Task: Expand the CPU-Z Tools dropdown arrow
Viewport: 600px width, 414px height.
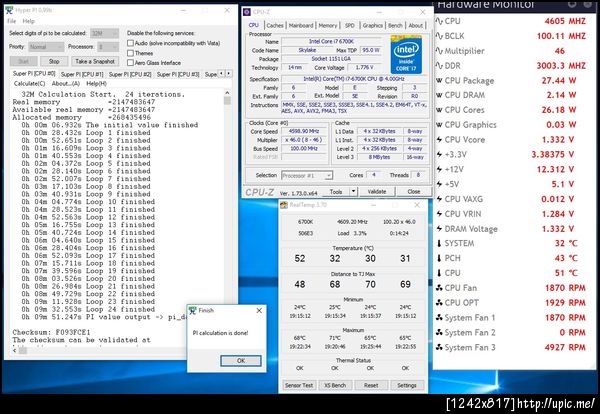Action: (354, 191)
